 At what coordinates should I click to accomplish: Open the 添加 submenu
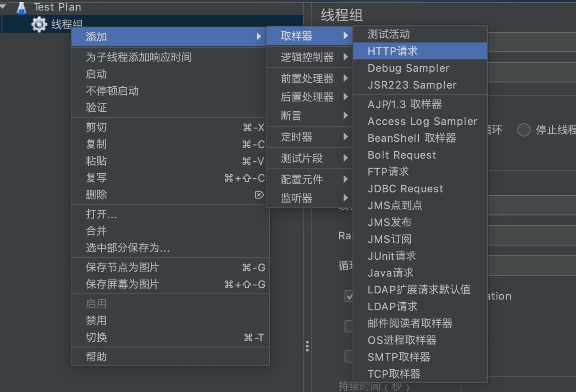coord(169,37)
